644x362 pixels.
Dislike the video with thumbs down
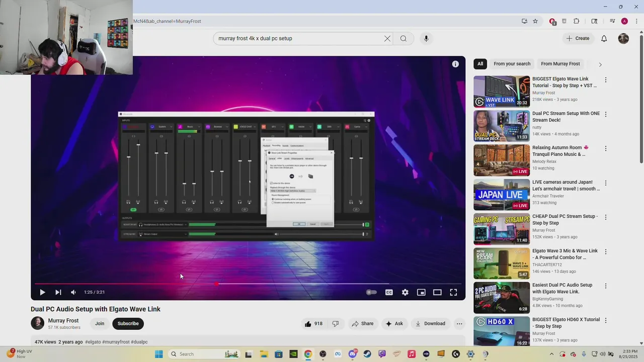(x=336, y=324)
